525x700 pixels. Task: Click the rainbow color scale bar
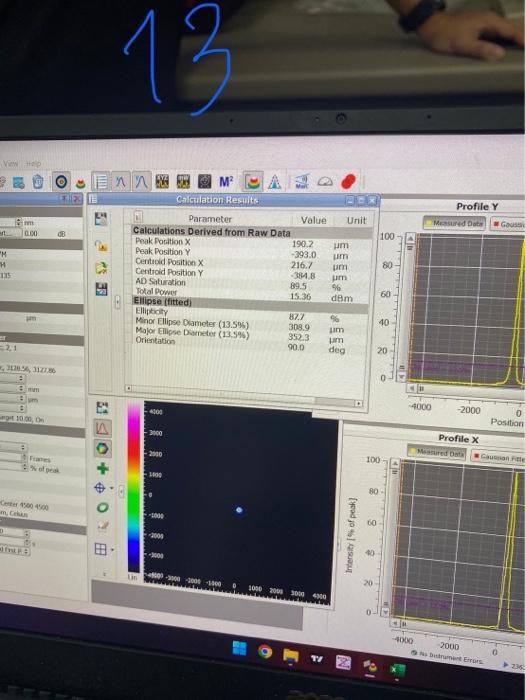[x=134, y=486]
